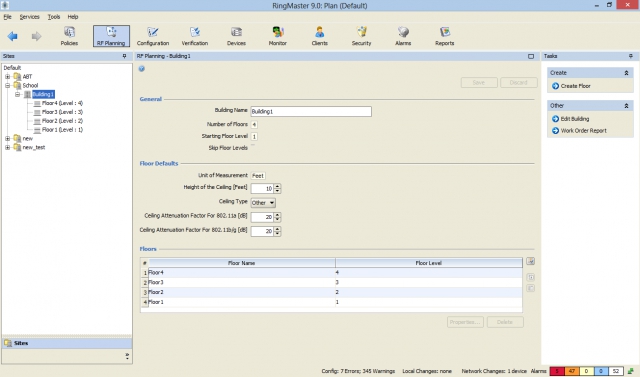The height and width of the screenshot is (377, 640).
Task: Open the Security toolbar section
Action: [362, 36]
